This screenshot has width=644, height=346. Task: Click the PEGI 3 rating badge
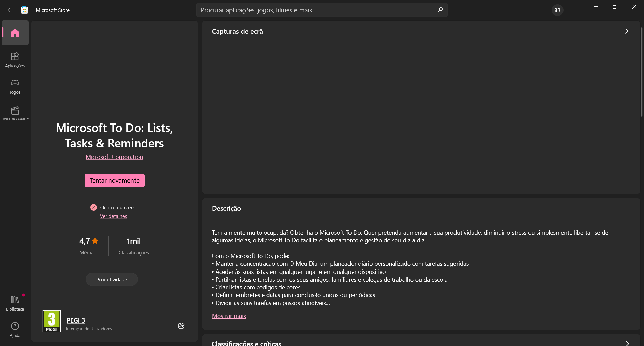52,321
